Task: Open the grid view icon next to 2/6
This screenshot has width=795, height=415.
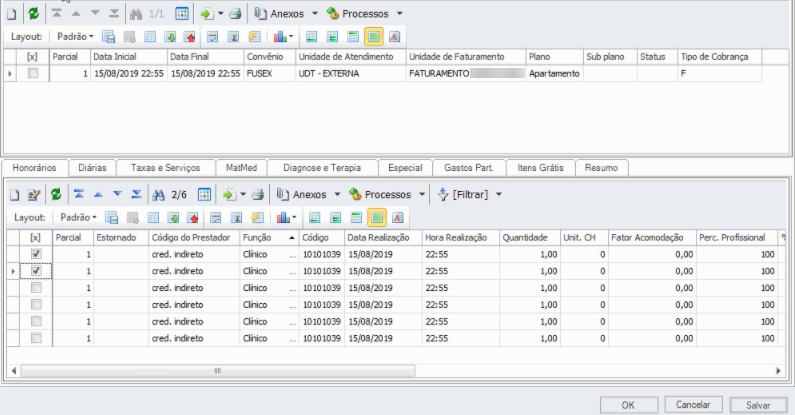Action: pos(204,194)
